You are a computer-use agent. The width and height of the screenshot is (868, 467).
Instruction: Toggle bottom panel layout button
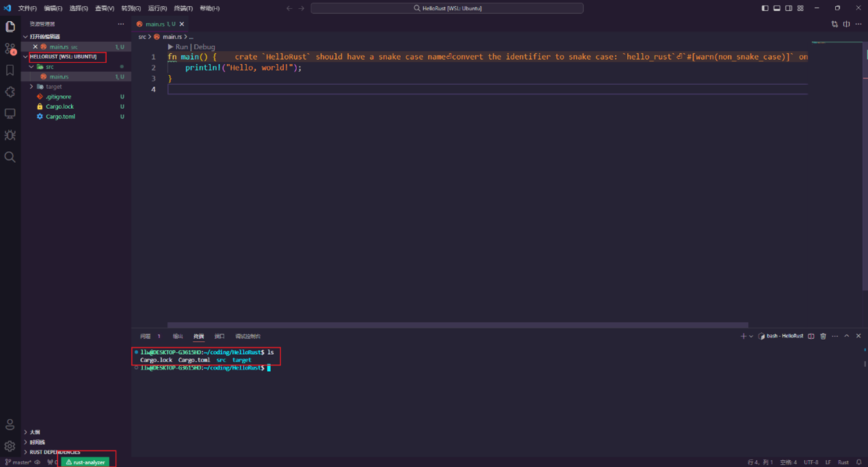pos(777,8)
